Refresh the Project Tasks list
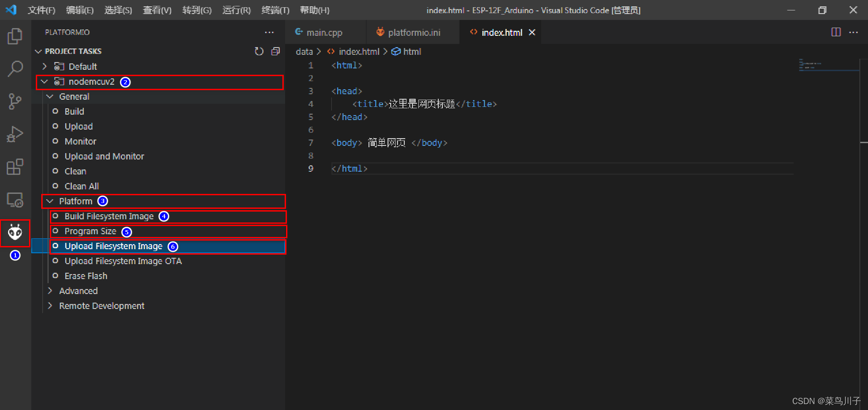Viewport: 868px width, 410px height. pyautogui.click(x=259, y=51)
